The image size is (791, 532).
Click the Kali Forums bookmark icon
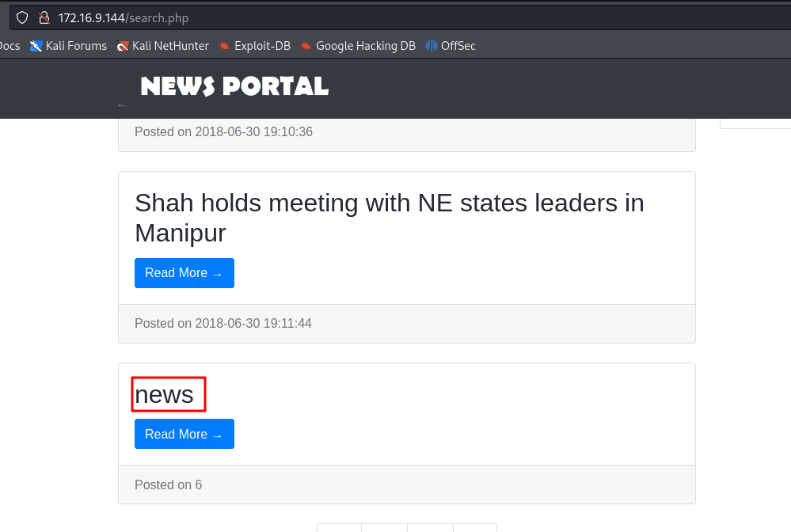[36, 46]
